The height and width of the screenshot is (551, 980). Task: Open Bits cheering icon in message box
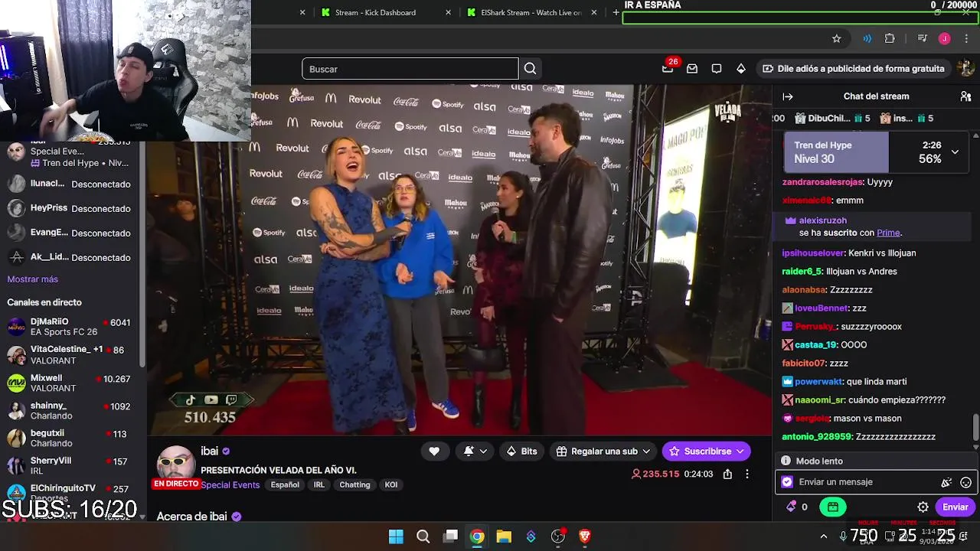pyautogui.click(x=946, y=482)
